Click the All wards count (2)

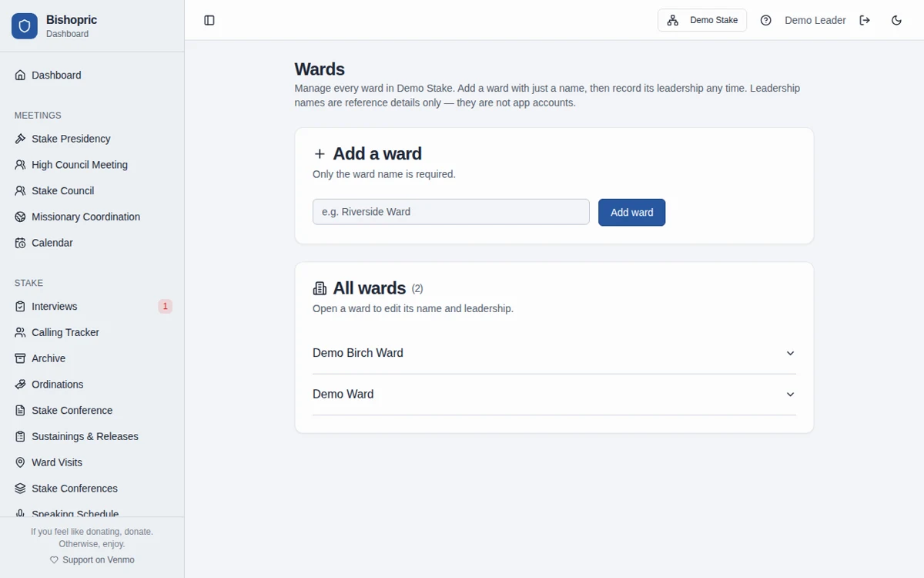point(417,289)
